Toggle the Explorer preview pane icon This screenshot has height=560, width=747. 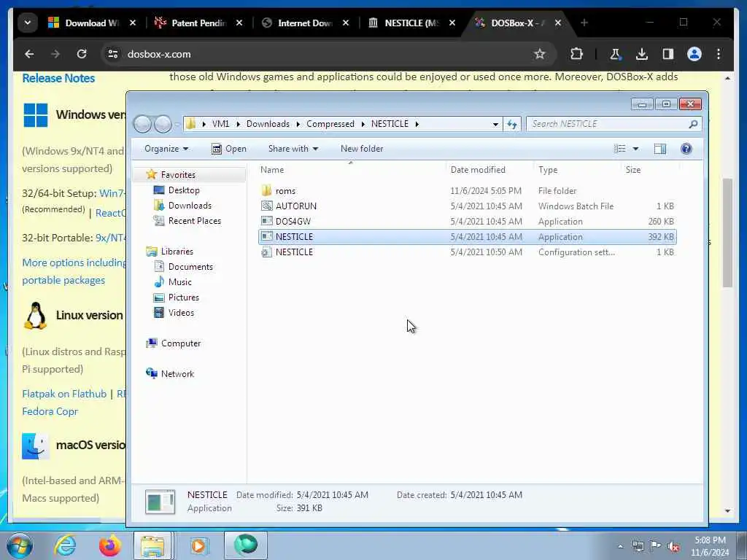(x=659, y=149)
